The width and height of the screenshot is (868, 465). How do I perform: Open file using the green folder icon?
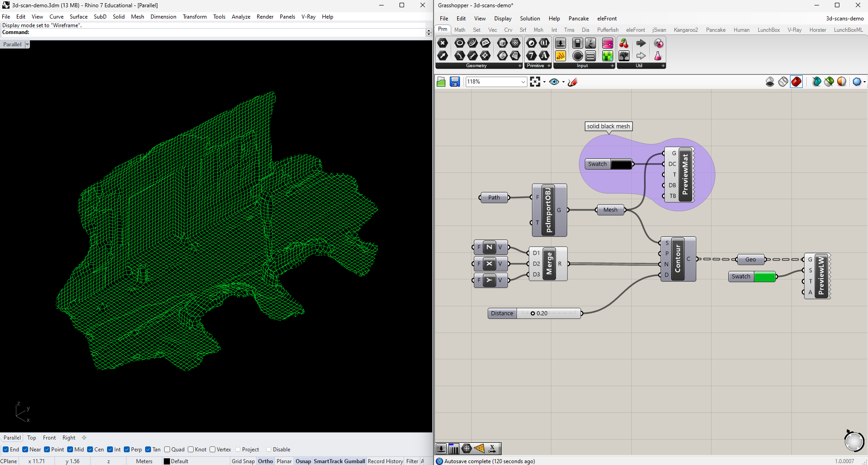click(441, 82)
